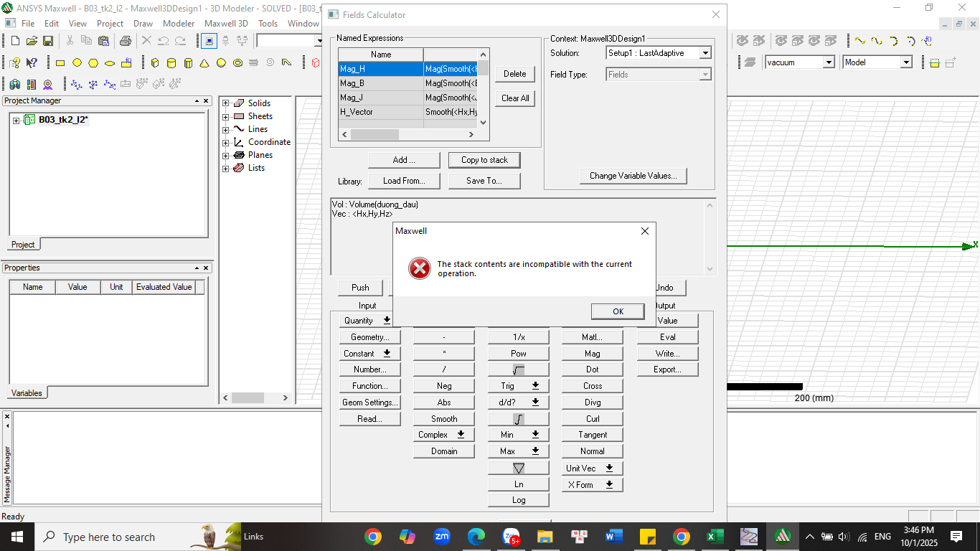Click the Paste clipboard icon
The width and height of the screenshot is (980, 551).
tap(103, 41)
